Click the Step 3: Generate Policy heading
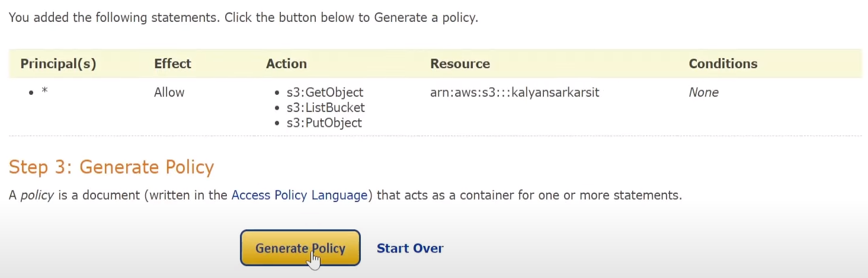 coord(111,167)
